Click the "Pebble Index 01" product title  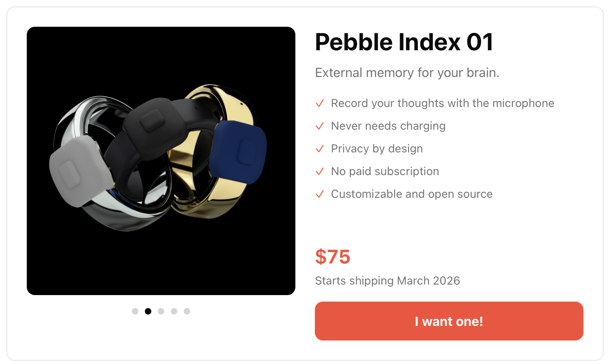click(404, 42)
